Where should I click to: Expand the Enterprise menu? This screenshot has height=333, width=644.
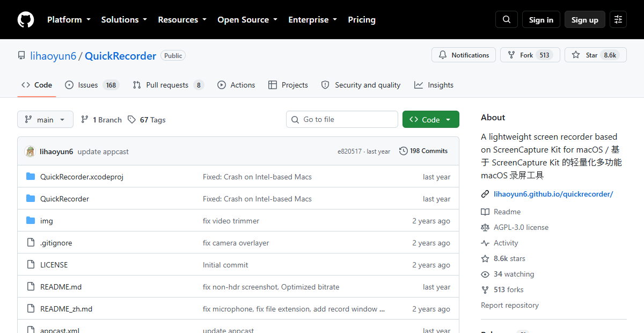(312, 20)
